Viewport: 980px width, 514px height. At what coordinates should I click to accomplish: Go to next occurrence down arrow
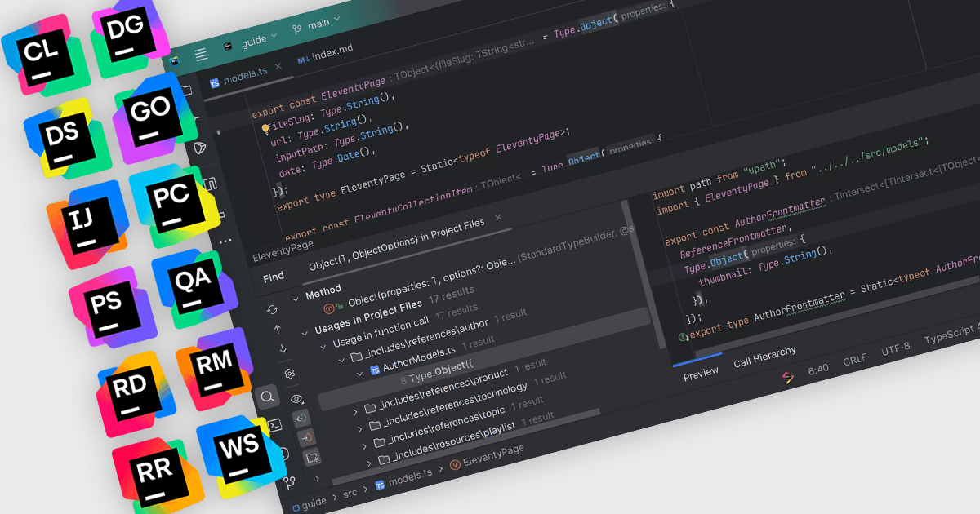pyautogui.click(x=283, y=348)
